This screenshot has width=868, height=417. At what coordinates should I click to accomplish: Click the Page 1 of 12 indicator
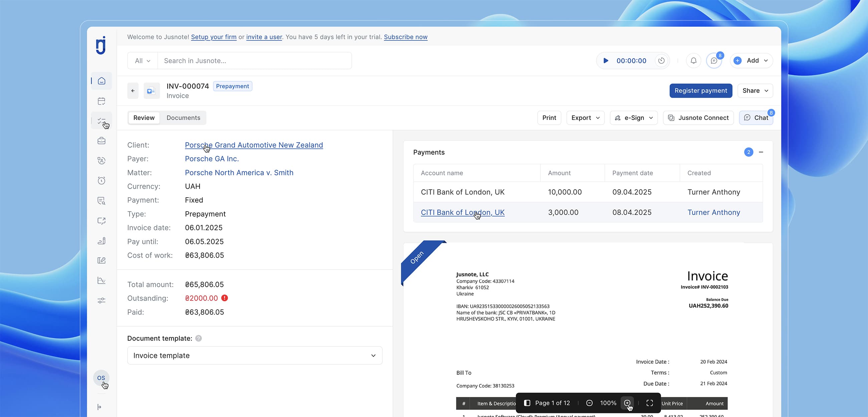552,403
